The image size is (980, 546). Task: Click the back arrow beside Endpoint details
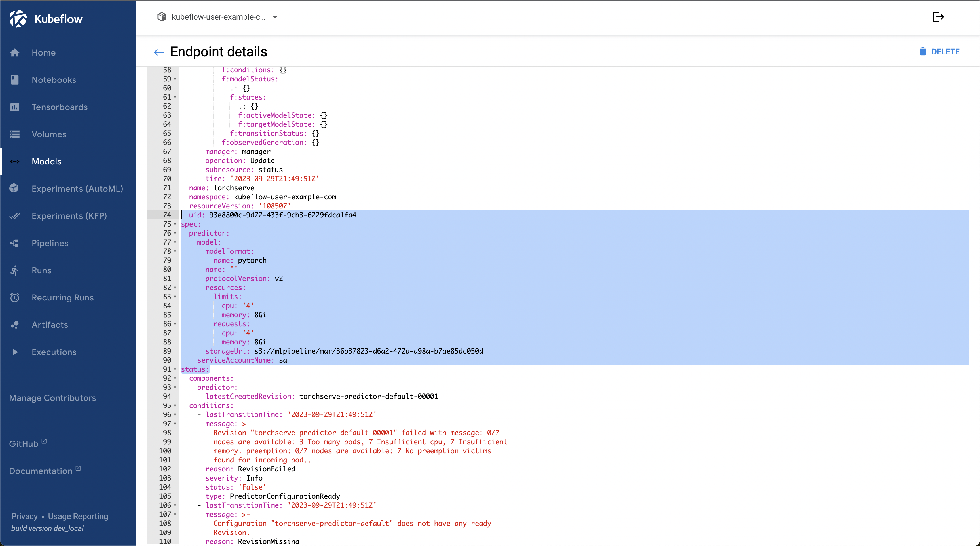pos(159,52)
